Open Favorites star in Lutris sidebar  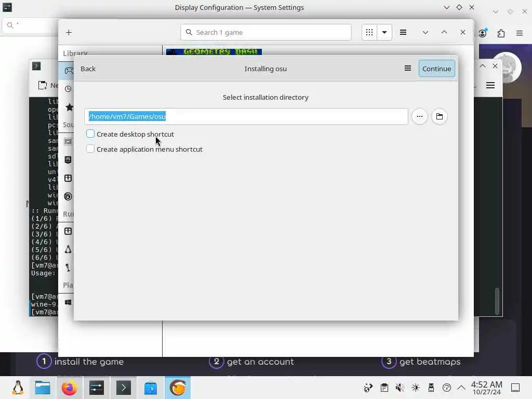tap(70, 107)
